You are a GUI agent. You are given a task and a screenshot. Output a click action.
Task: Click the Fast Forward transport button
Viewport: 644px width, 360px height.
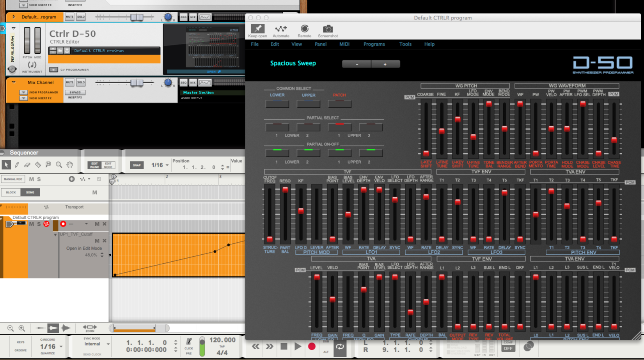pyautogui.click(x=270, y=346)
